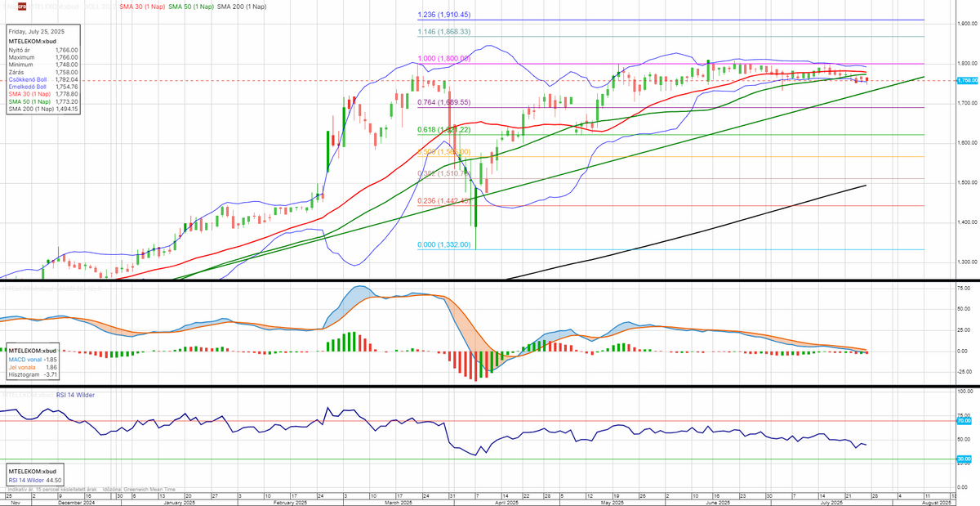The width and height of the screenshot is (980, 506).
Task: Click the Csökkenő Boll value row
Action: tap(43, 79)
